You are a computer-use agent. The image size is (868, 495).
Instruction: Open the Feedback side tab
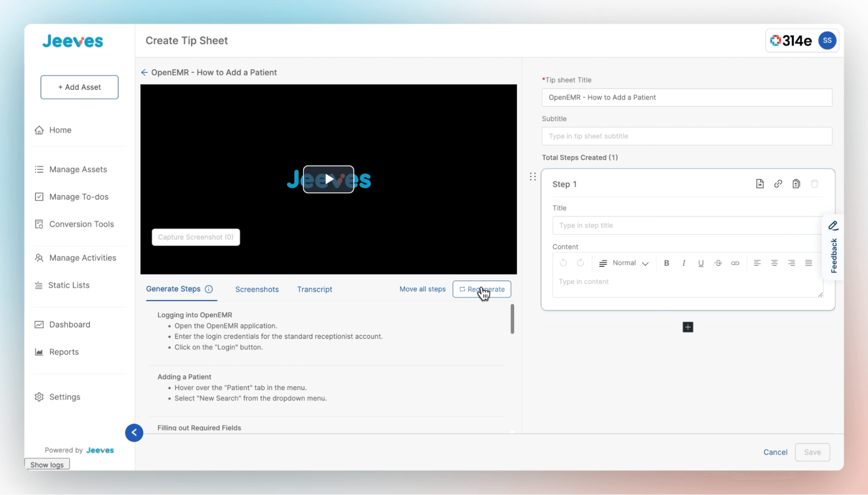[833, 247]
